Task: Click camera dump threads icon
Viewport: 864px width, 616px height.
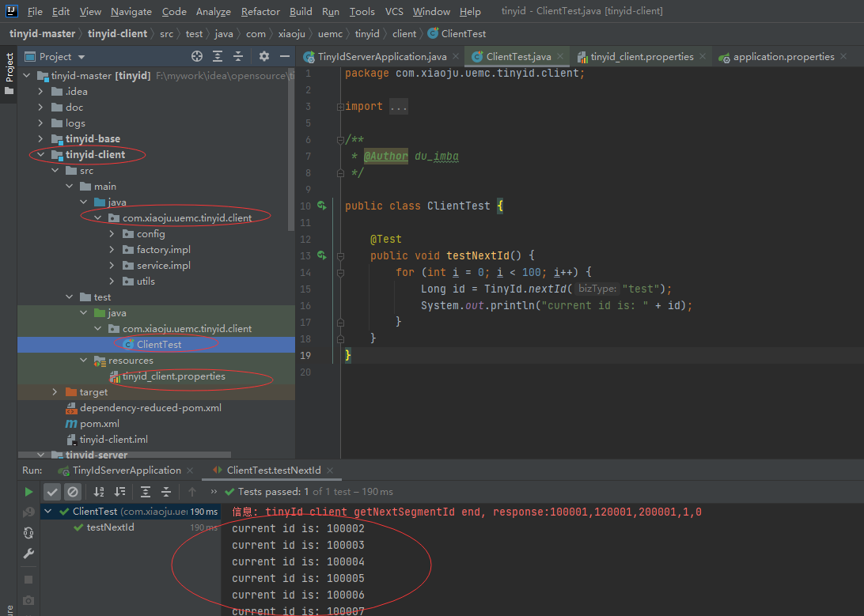Action: click(28, 600)
